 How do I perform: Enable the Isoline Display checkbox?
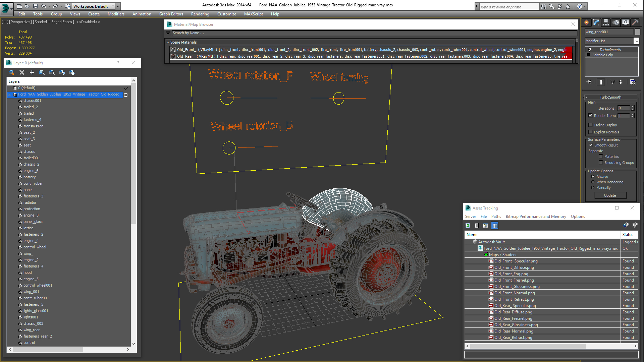tap(590, 125)
